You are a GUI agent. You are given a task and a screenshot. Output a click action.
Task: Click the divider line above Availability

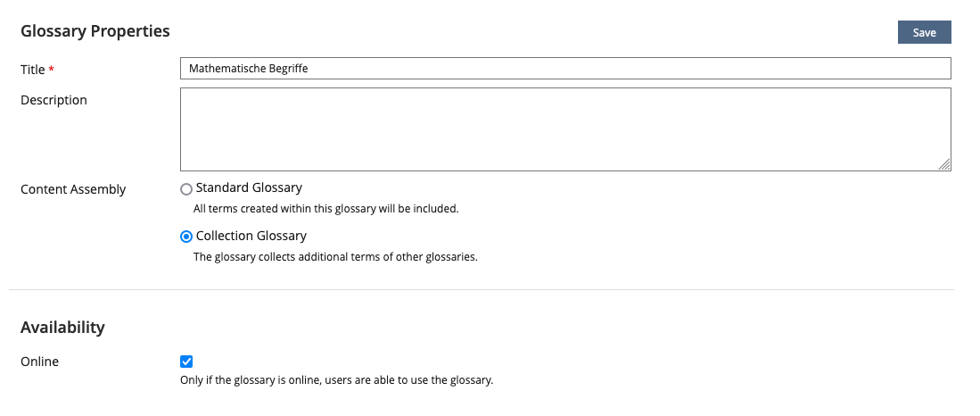pyautogui.click(x=482, y=289)
